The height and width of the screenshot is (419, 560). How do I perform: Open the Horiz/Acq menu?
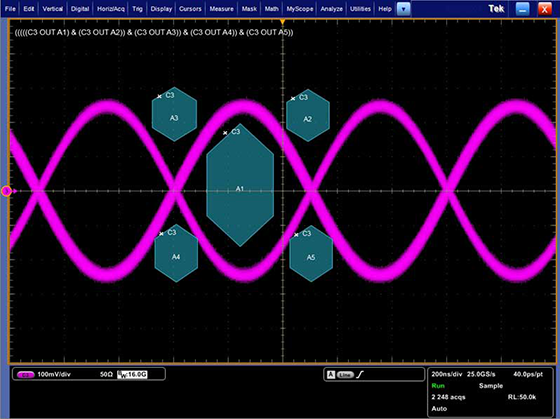[111, 9]
